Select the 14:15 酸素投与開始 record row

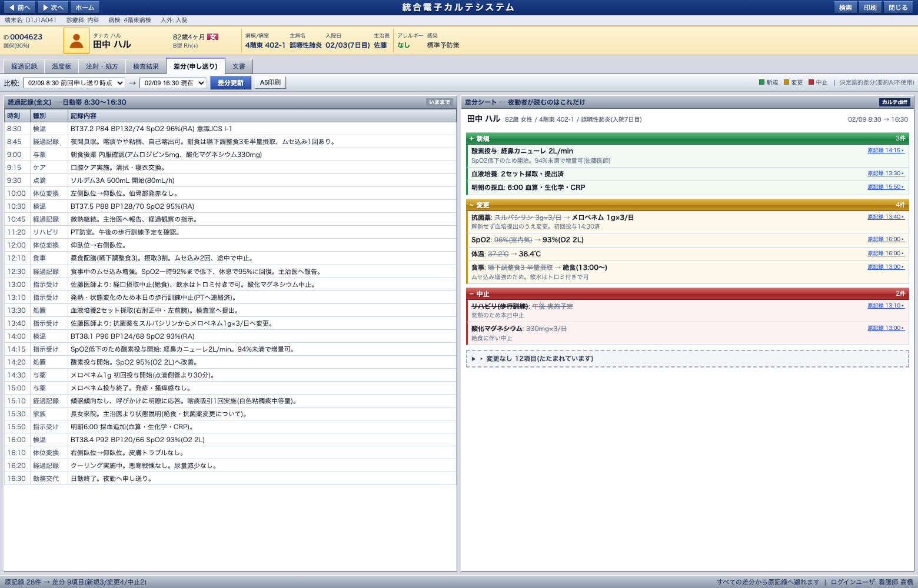pos(230,349)
